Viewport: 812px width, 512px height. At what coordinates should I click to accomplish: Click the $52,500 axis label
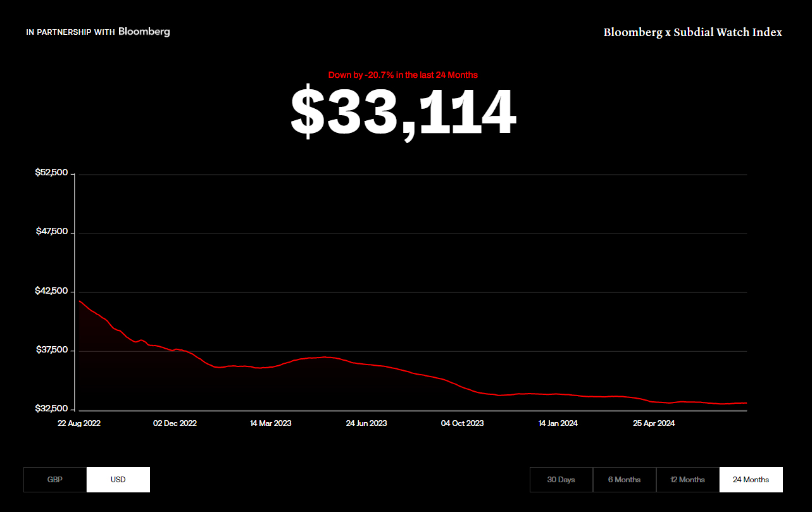pyautogui.click(x=51, y=173)
